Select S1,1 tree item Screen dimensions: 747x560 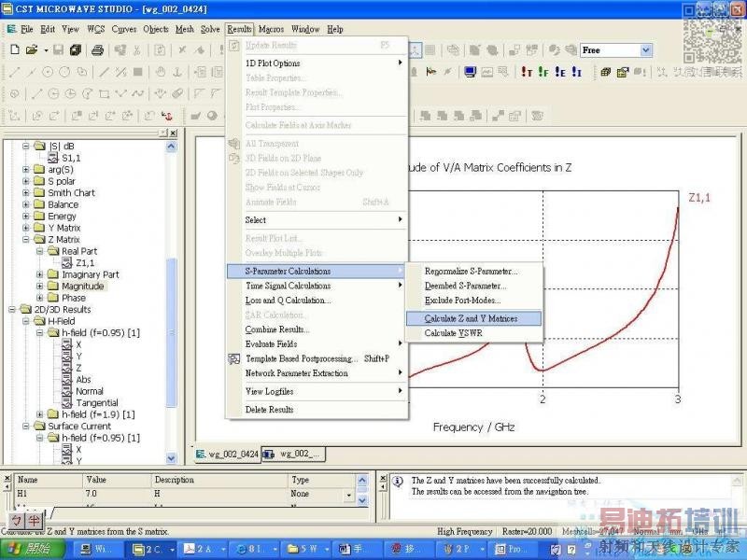71,158
